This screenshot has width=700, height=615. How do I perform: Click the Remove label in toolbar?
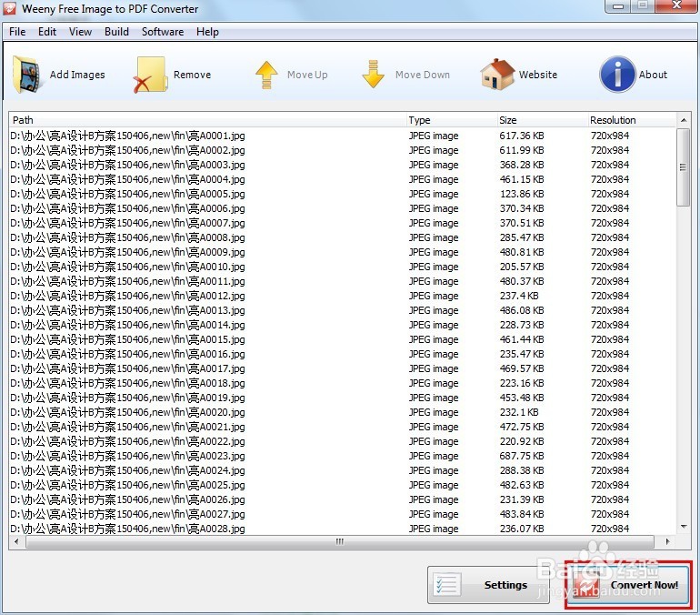tap(192, 75)
